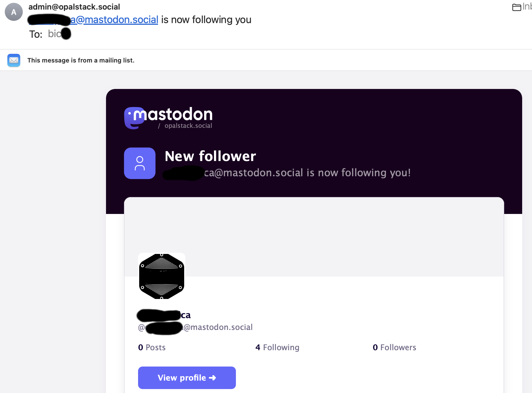Open the follower's hexagonal profile avatar
Screen dimensions: 532x393
(x=162, y=276)
